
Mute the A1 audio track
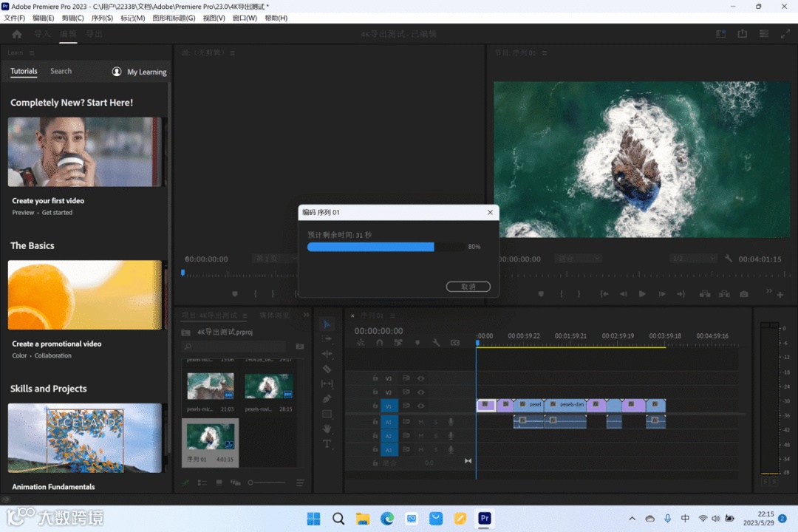[421, 421]
